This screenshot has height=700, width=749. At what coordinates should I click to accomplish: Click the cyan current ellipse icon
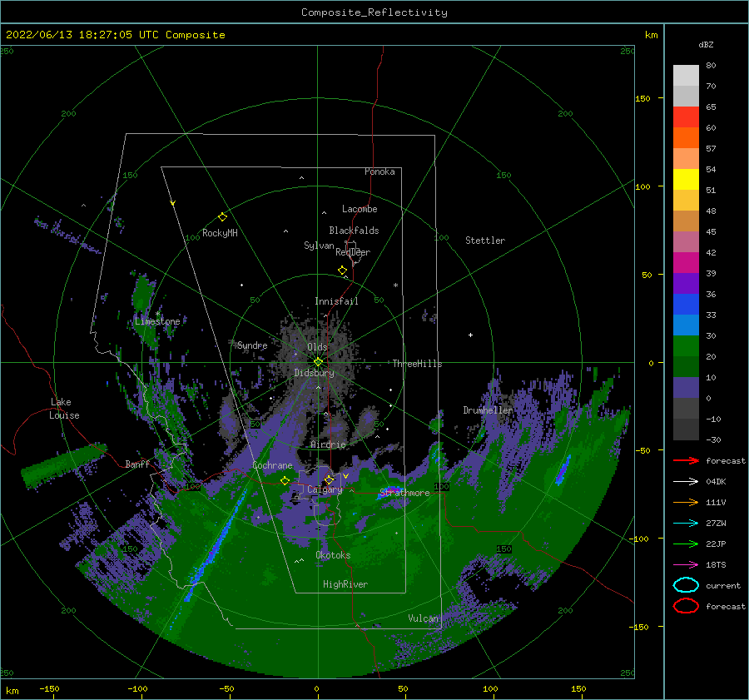tap(686, 585)
